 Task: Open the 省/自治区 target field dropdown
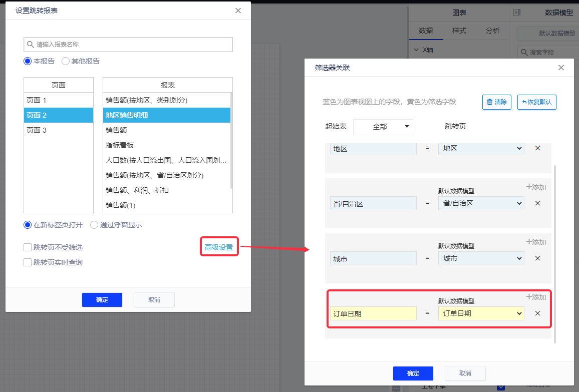click(481, 203)
